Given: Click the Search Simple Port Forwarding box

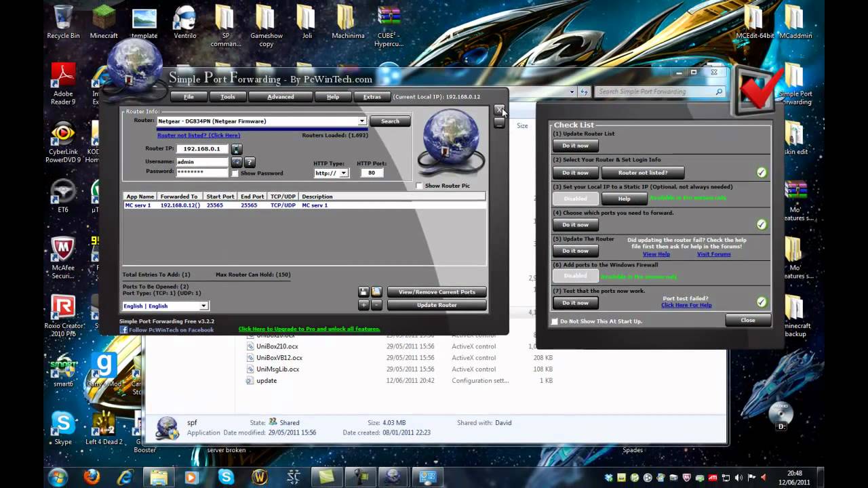Looking at the screenshot, I should coord(660,91).
